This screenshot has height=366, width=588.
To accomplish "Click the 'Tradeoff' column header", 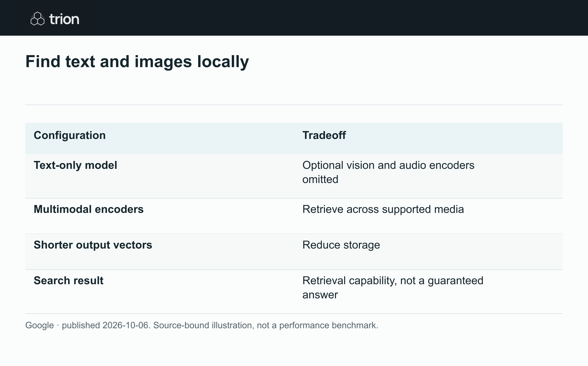I will 324,135.
